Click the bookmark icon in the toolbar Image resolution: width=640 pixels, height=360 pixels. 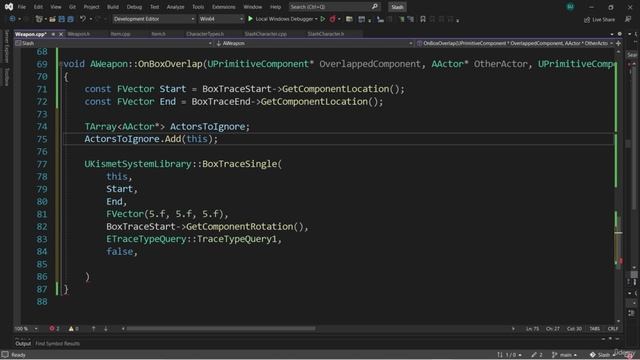pyautogui.click(x=423, y=19)
